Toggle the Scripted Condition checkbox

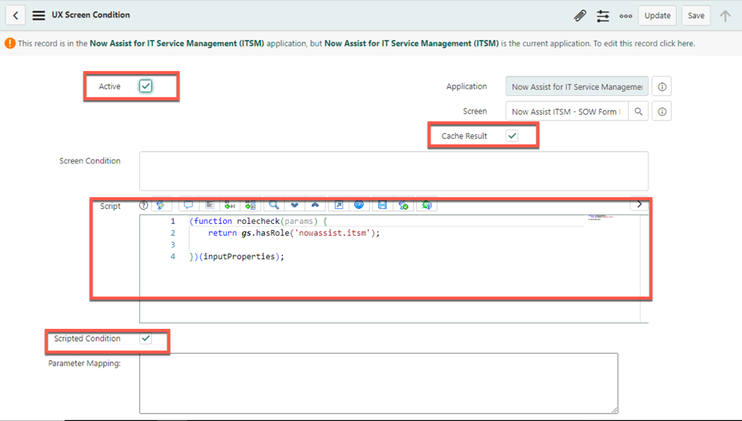point(146,338)
